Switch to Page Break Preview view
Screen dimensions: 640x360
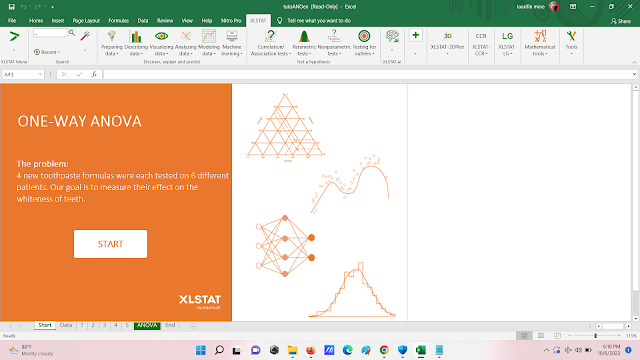[557, 336]
